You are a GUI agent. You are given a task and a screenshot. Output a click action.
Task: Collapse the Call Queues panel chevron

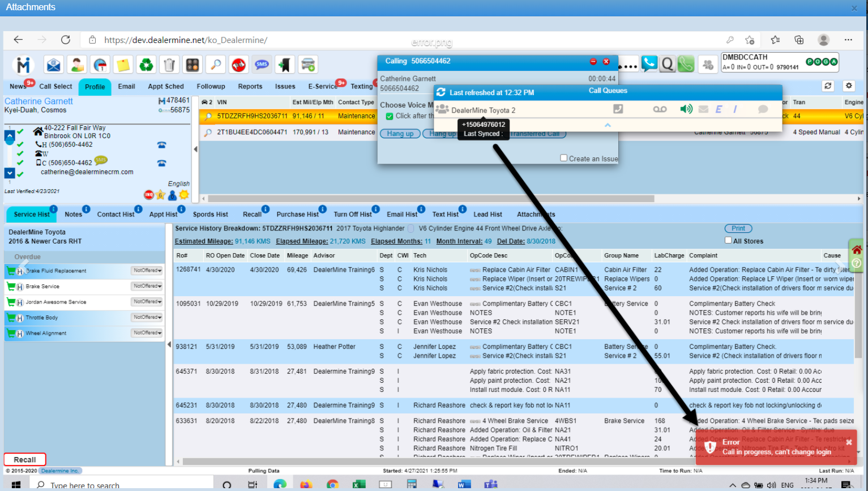point(608,125)
